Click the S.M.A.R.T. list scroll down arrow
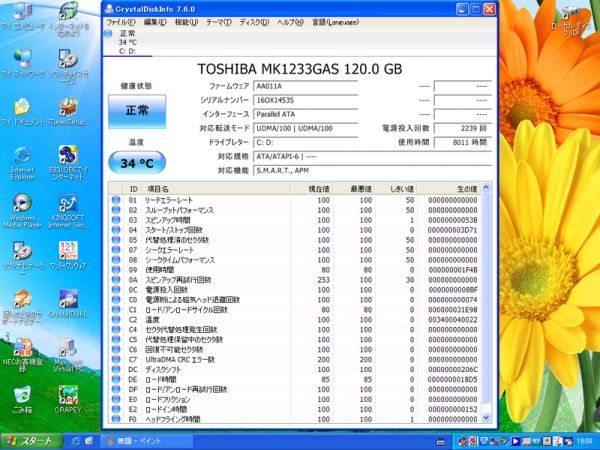 coord(486,418)
